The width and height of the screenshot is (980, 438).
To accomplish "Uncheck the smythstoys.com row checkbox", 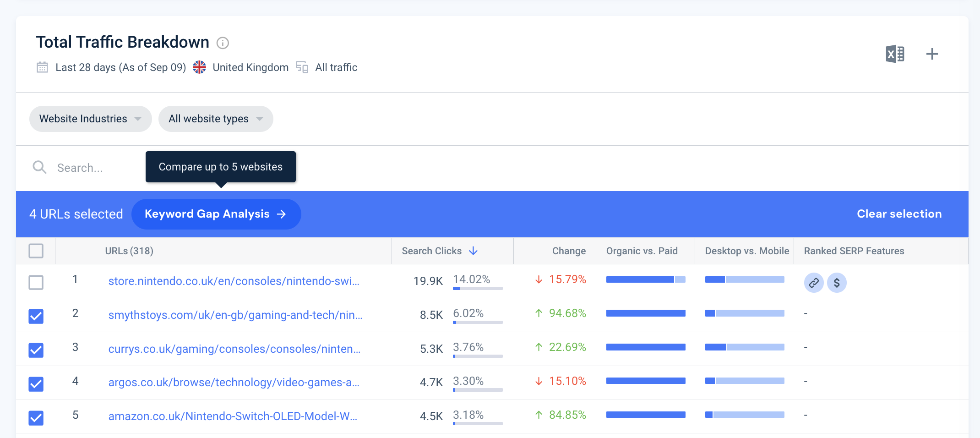I will [x=36, y=316].
